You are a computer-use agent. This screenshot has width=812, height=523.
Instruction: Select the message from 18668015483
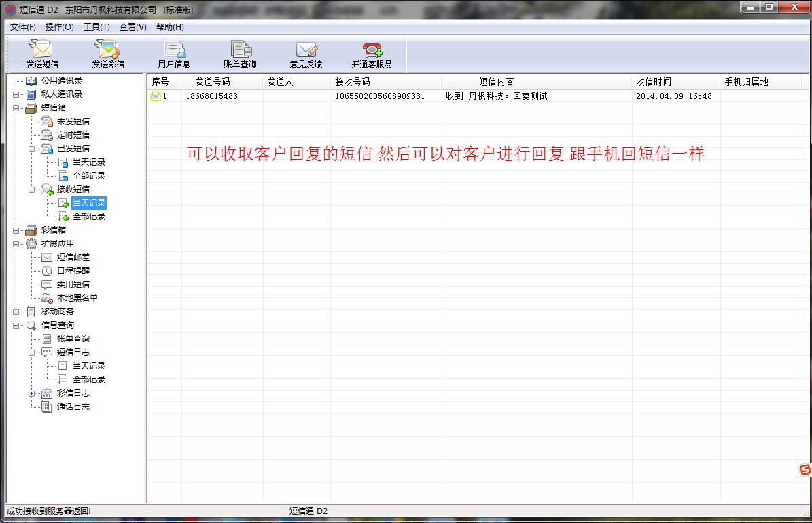click(212, 96)
